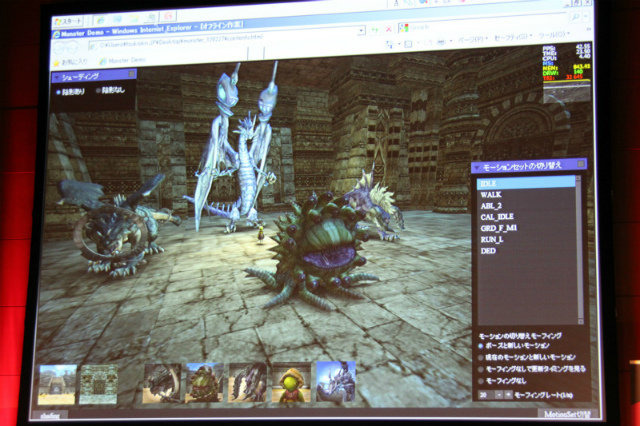Click the green refresh arrows icon
Screen dimensions: 640x426
(x=375, y=30)
